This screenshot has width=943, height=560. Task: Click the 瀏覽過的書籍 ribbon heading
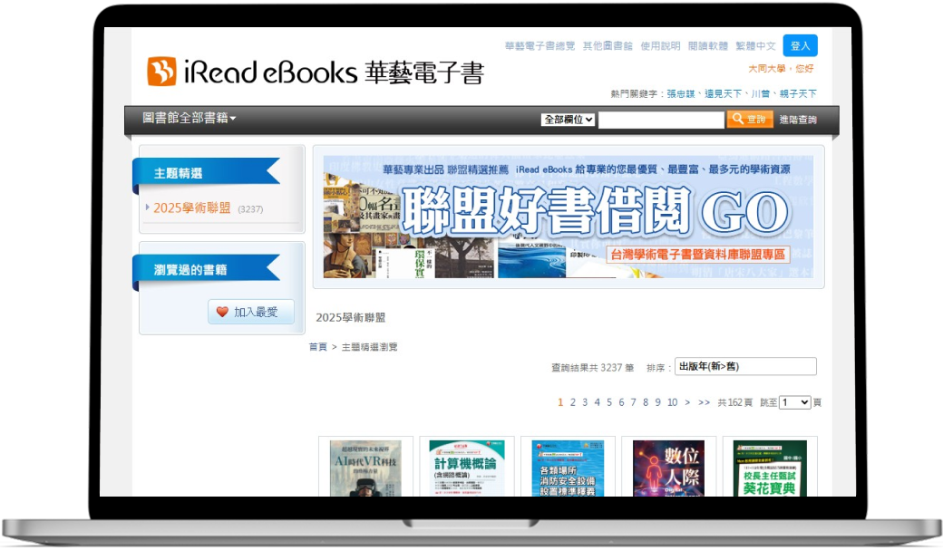tap(207, 269)
